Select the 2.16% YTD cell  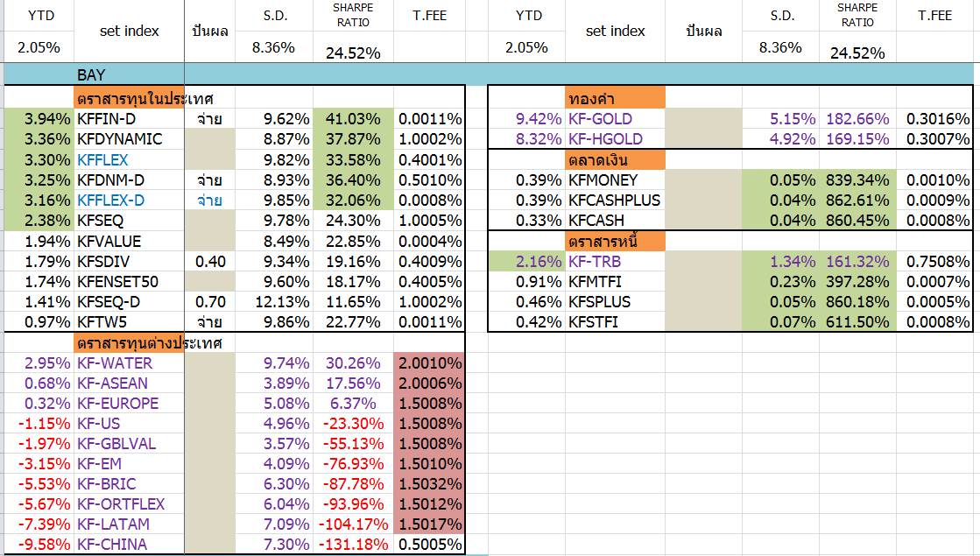coord(526,261)
